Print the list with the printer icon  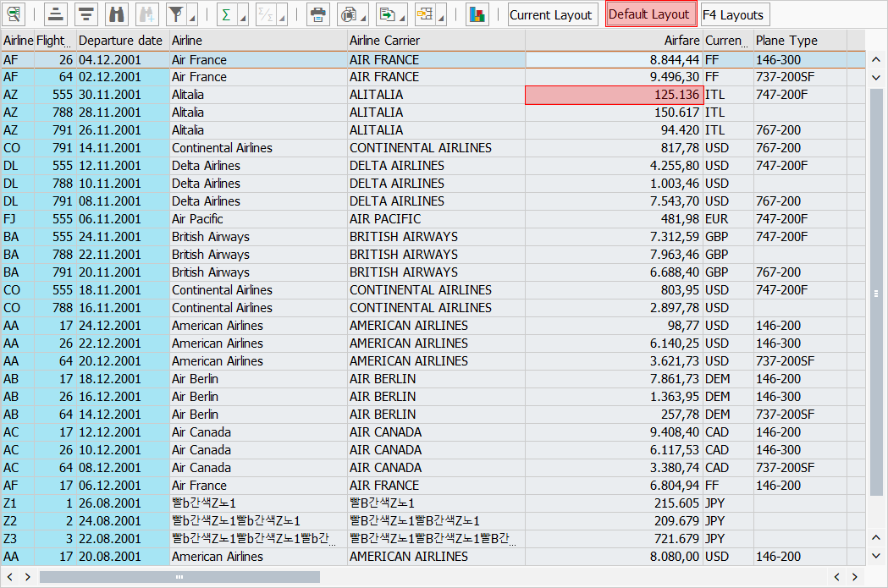[x=318, y=14]
